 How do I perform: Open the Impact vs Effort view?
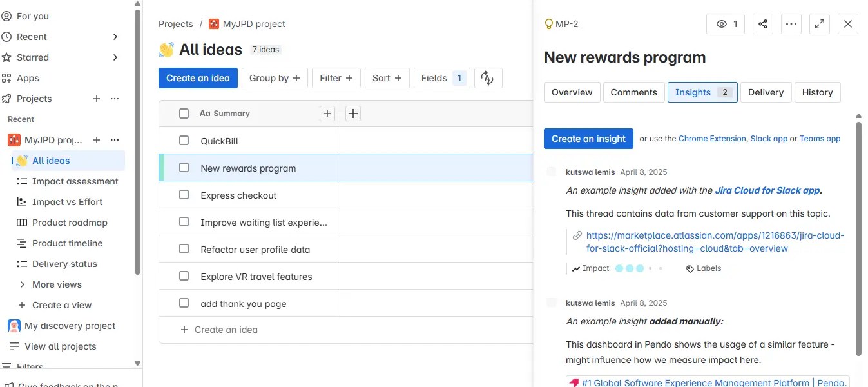pyautogui.click(x=67, y=202)
